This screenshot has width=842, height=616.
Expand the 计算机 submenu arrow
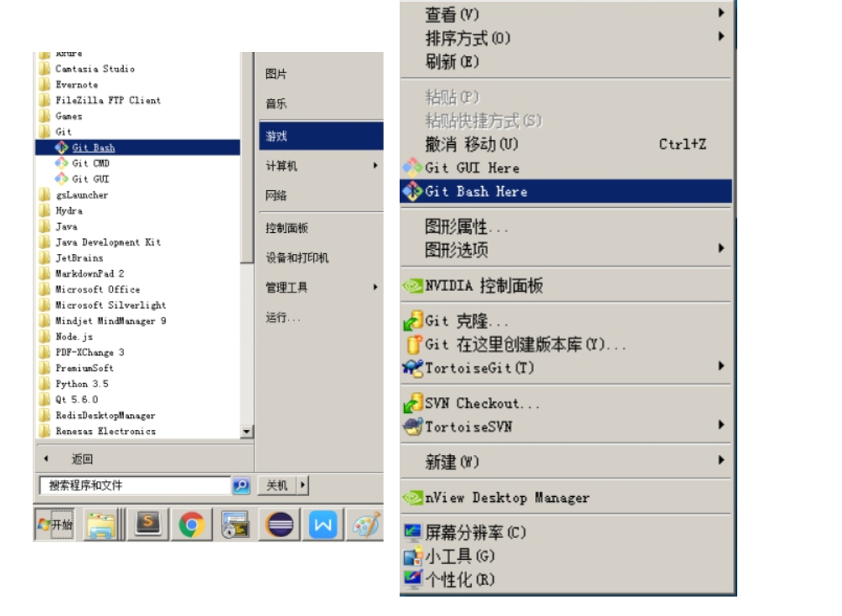click(375, 165)
